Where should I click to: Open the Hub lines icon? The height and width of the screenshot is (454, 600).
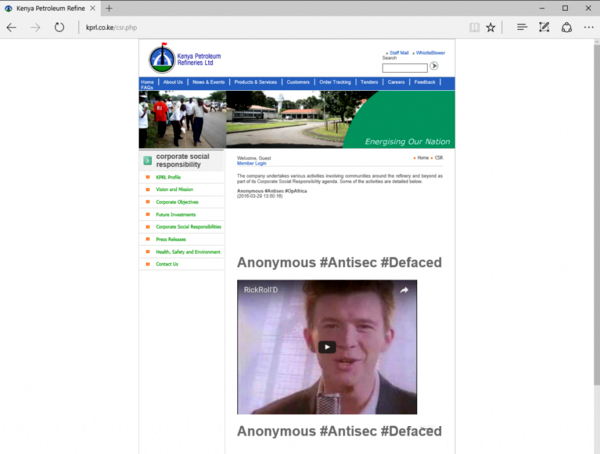point(522,27)
